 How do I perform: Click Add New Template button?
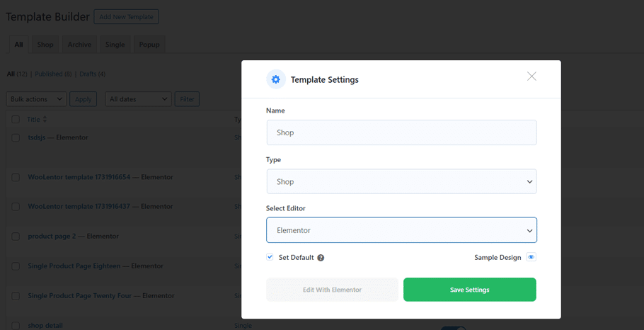[126, 16]
